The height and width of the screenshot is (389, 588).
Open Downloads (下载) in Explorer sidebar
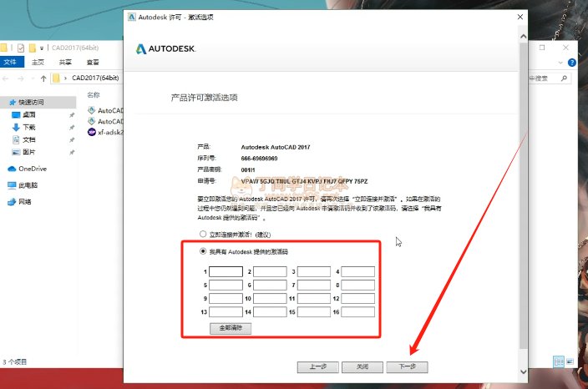click(29, 128)
